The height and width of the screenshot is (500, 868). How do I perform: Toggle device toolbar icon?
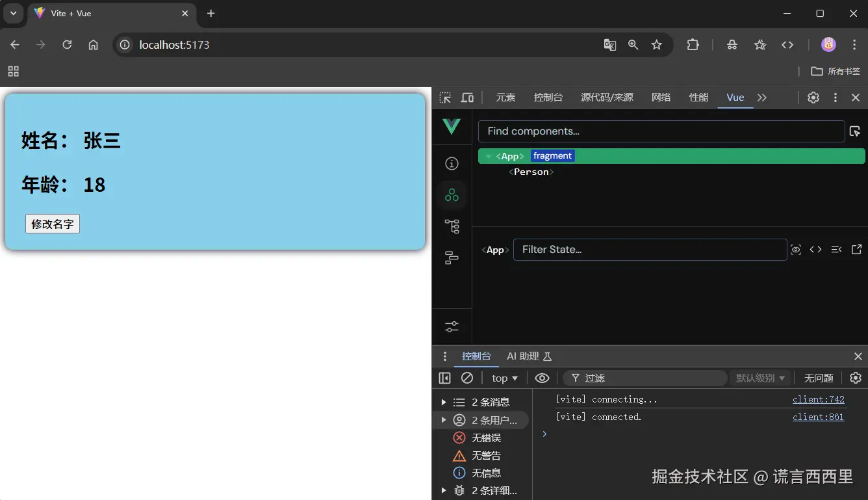click(x=467, y=98)
